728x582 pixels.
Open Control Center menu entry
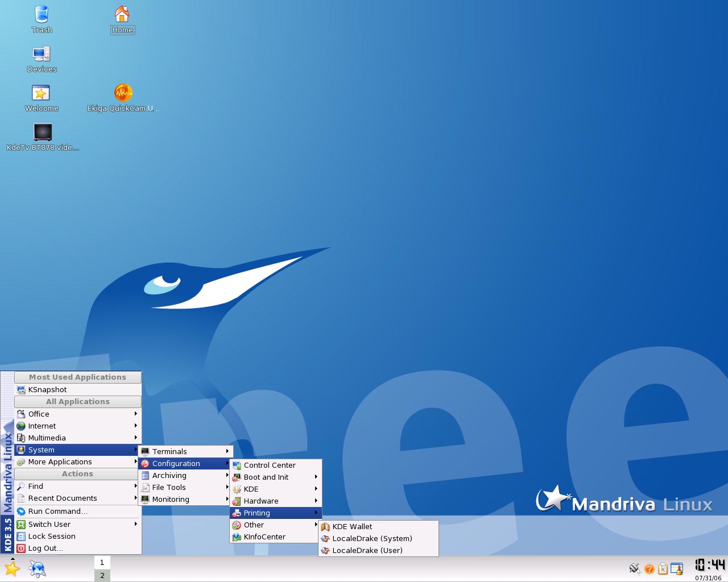[276, 465]
